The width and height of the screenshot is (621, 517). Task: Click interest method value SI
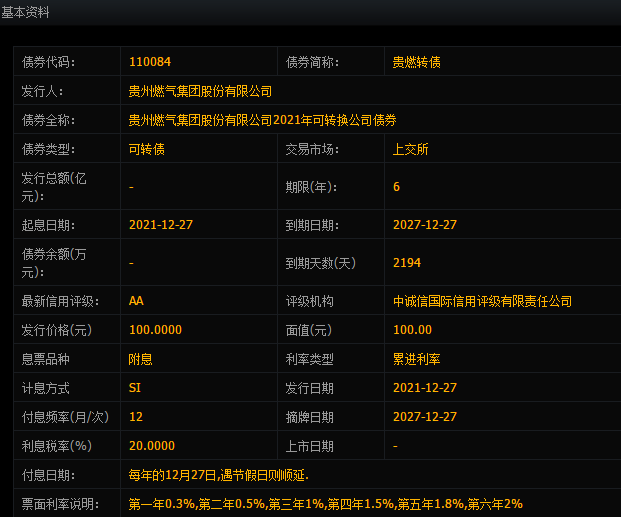(135, 387)
